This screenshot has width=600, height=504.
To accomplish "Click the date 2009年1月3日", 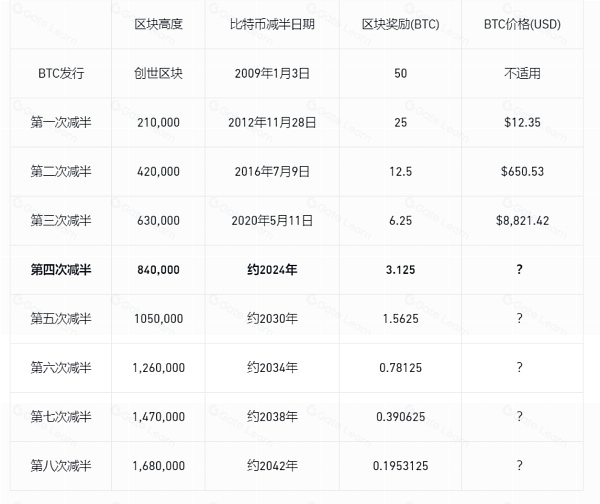I will pos(272,73).
